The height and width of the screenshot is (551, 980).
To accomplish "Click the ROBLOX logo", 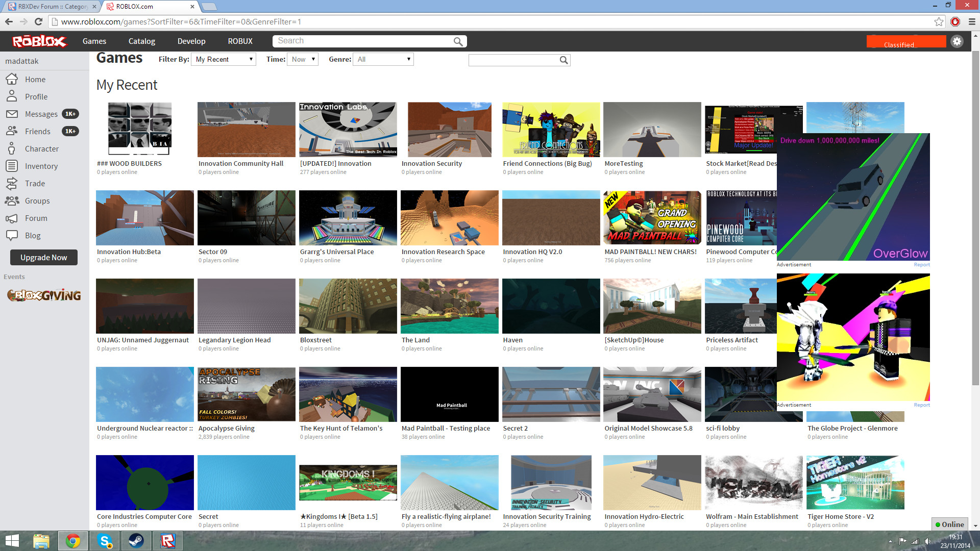I will click(39, 41).
